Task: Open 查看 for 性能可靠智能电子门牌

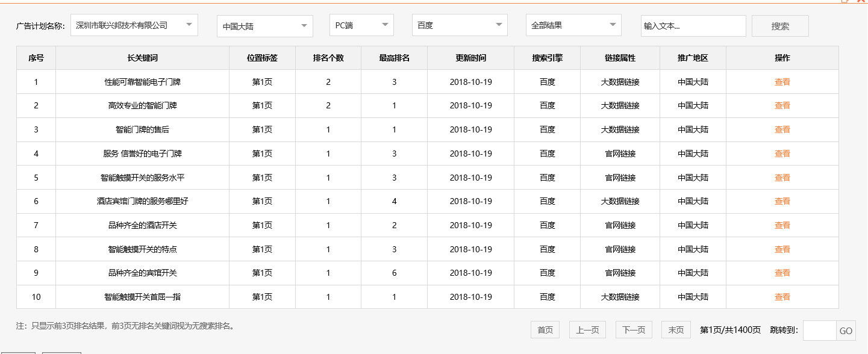Action: 781,81
